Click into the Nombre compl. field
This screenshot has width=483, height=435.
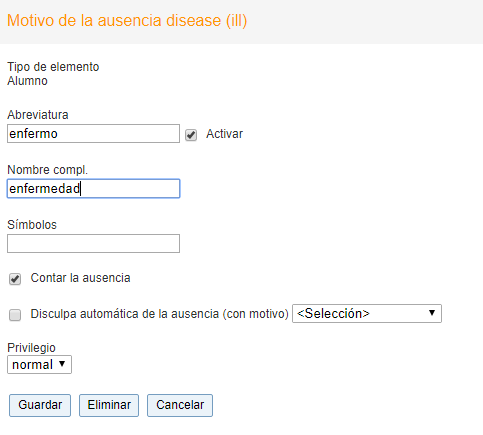(93, 189)
